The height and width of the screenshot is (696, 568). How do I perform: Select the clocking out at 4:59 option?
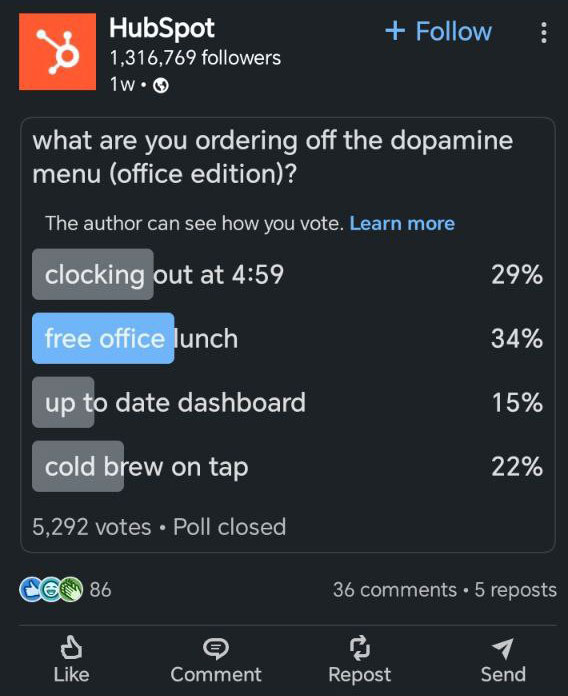pos(287,274)
